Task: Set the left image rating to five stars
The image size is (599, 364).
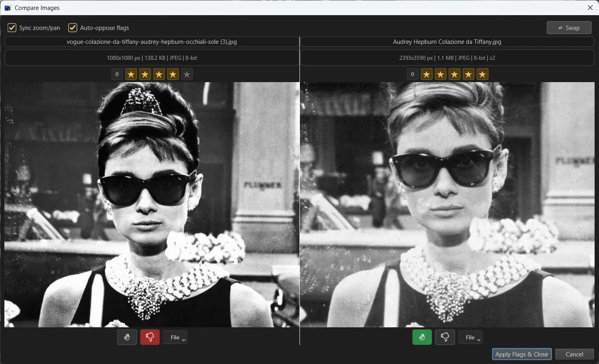Action: 187,74
